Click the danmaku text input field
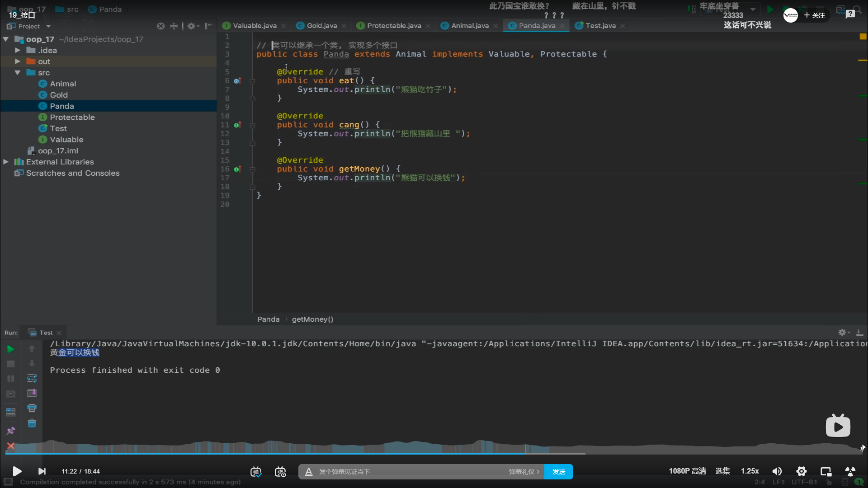The height and width of the screenshot is (488, 868). 407,472
